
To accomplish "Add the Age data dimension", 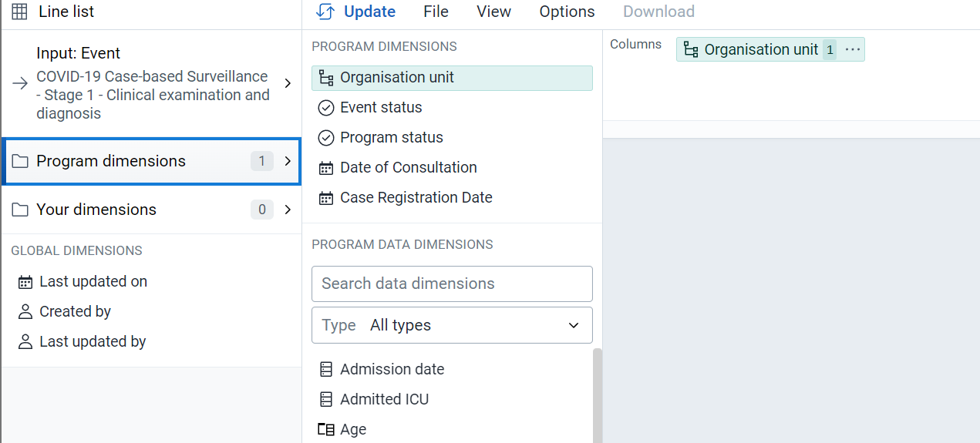I will point(452,429).
